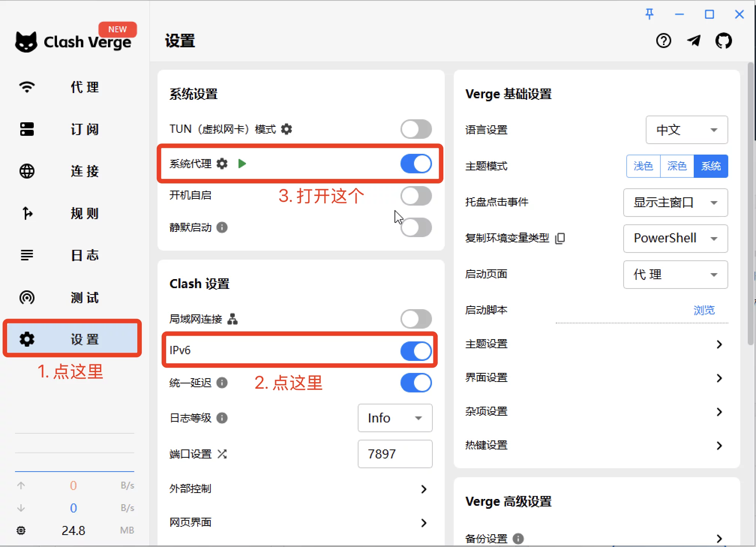756x547 pixels.
Task: Click the swap icon next to 端口设置
Action: [x=222, y=454]
